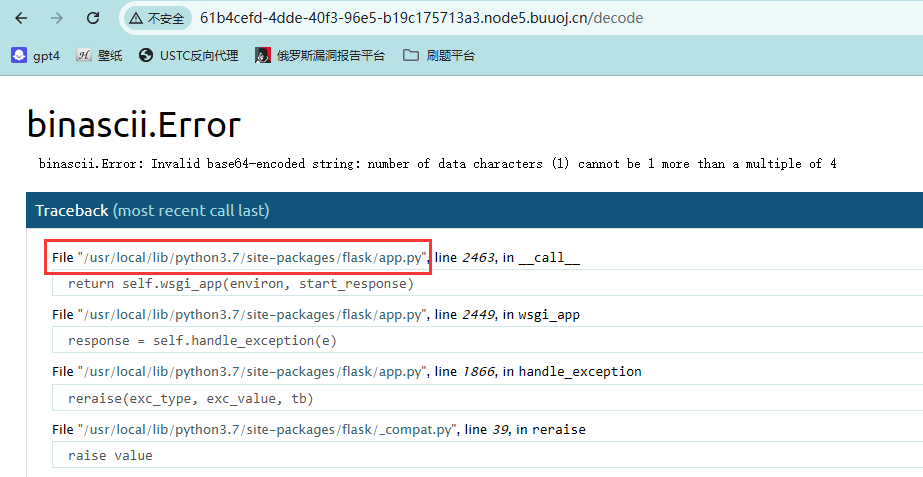The height and width of the screenshot is (477, 923).
Task: Click the browser forward arrow
Action: [57, 18]
